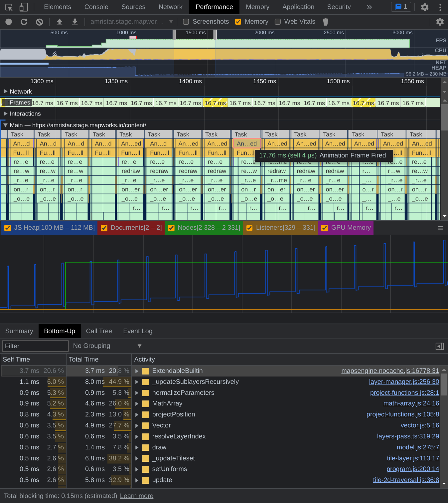Uncheck the Memory checkbox
The height and width of the screenshot is (503, 448).
[x=238, y=22]
